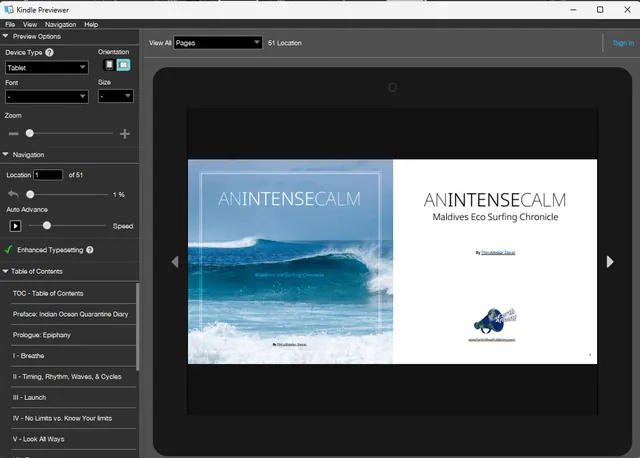Open the Navigation menu

pyautogui.click(x=60, y=24)
